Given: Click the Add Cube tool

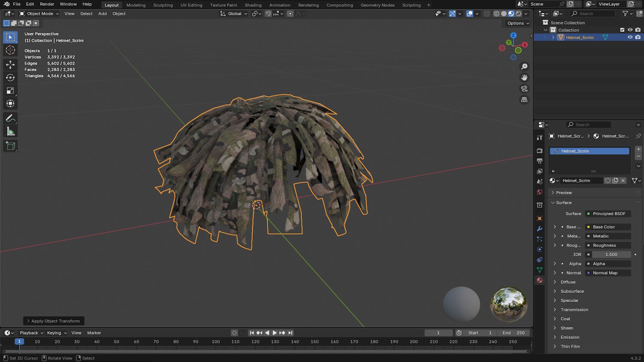Looking at the screenshot, I should (10, 146).
